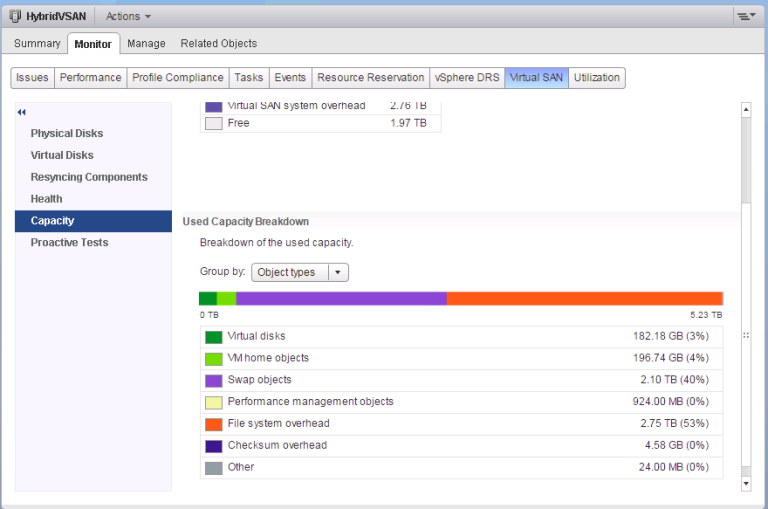Click the orange File system overhead swatch
The width and height of the screenshot is (768, 509).
(x=213, y=424)
